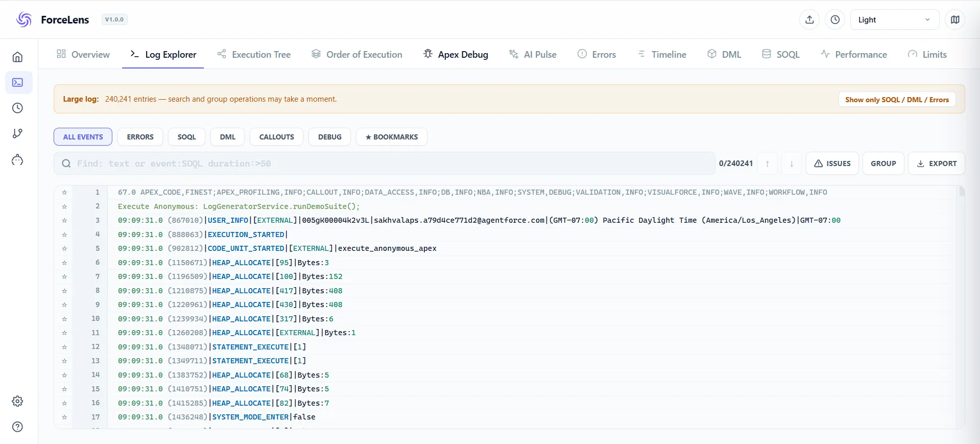Click the V1.0.0 version badge

point(114,19)
